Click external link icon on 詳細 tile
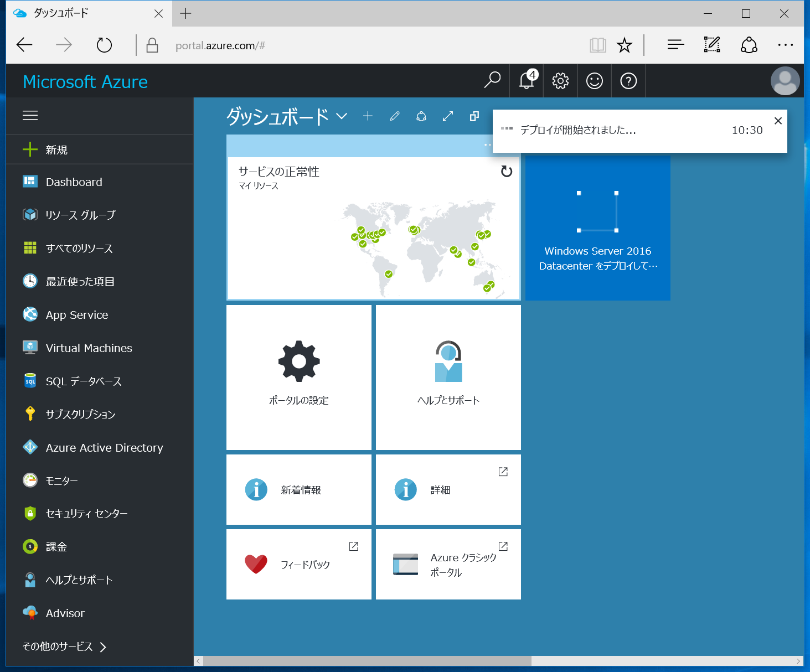 tap(503, 472)
